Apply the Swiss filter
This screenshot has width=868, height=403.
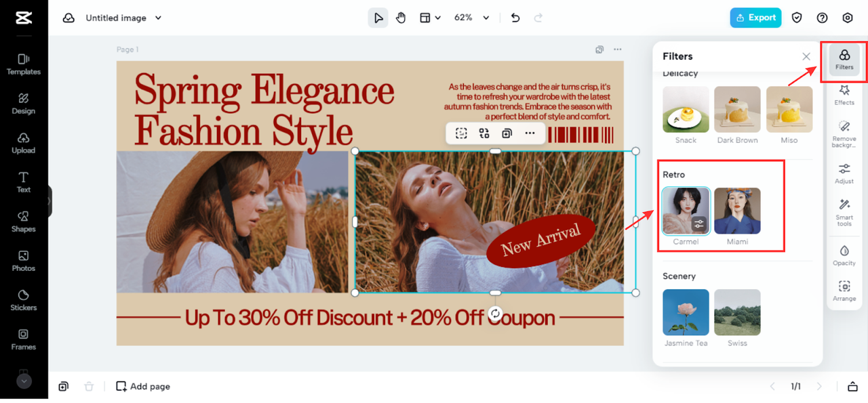pos(737,312)
